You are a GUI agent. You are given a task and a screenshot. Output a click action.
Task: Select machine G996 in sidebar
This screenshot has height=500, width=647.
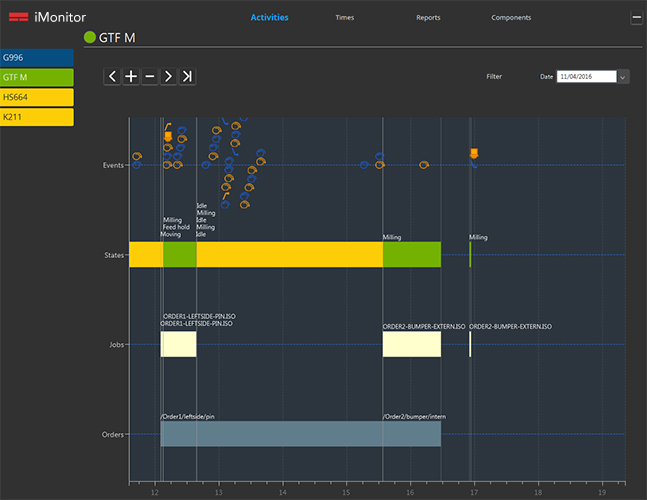pyautogui.click(x=36, y=57)
